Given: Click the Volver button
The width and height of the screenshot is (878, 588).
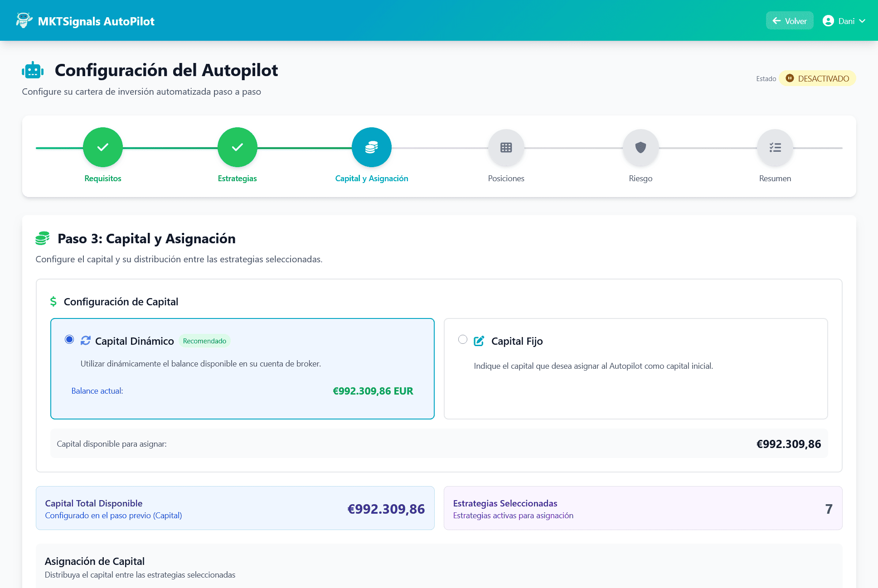Looking at the screenshot, I should (x=790, y=20).
